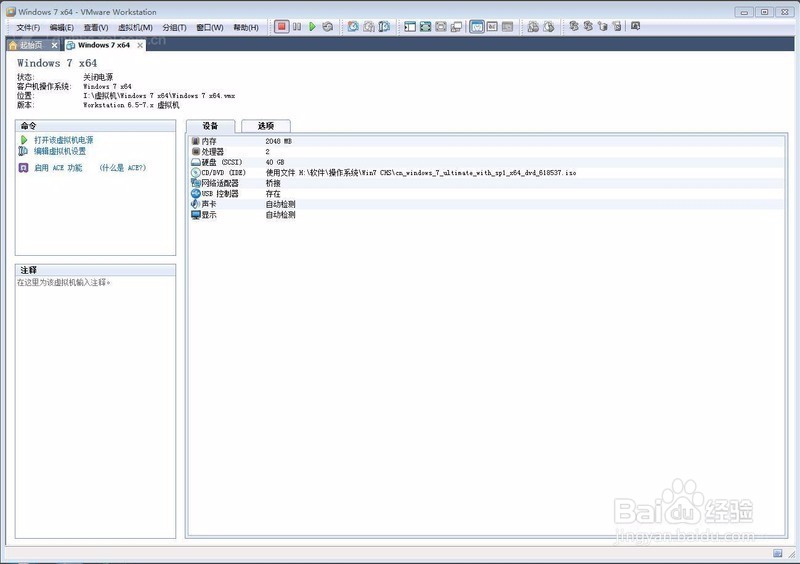The image size is (800, 564).
Task: Click the CD/DVD ISO file path text
Action: pyautogui.click(x=421, y=173)
